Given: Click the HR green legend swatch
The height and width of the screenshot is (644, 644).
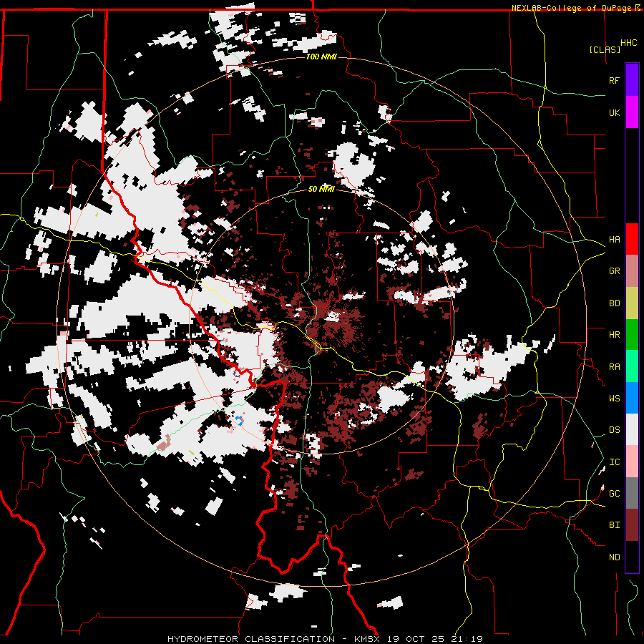Looking at the screenshot, I should [632, 334].
